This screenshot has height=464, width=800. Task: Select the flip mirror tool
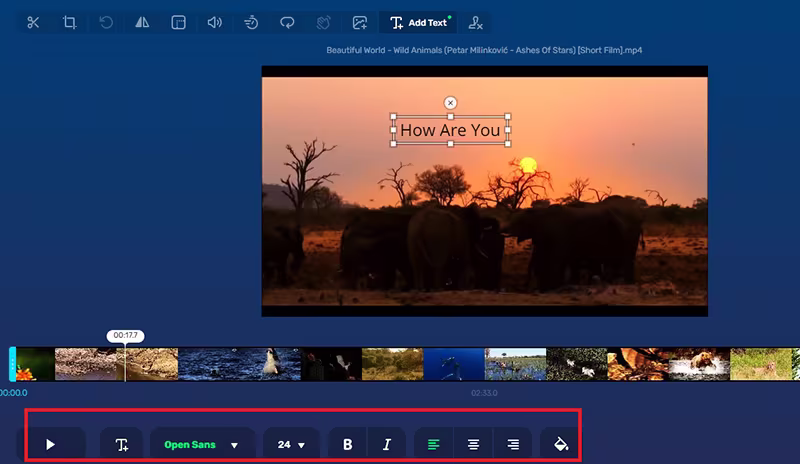click(142, 22)
